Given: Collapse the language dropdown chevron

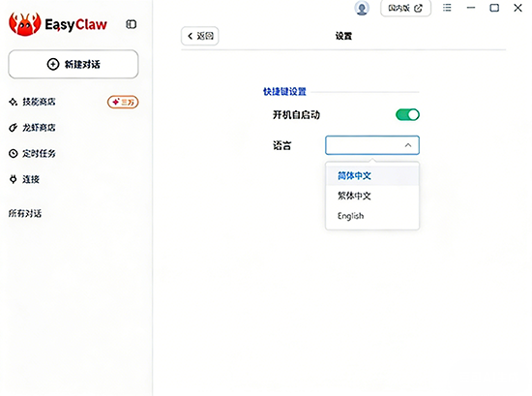Looking at the screenshot, I should tap(408, 145).
